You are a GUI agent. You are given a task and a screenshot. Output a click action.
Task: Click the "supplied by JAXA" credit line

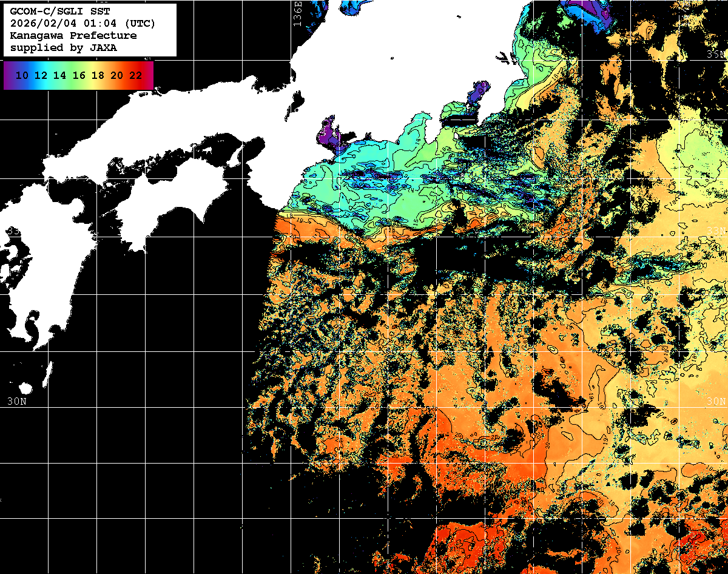click(x=63, y=48)
